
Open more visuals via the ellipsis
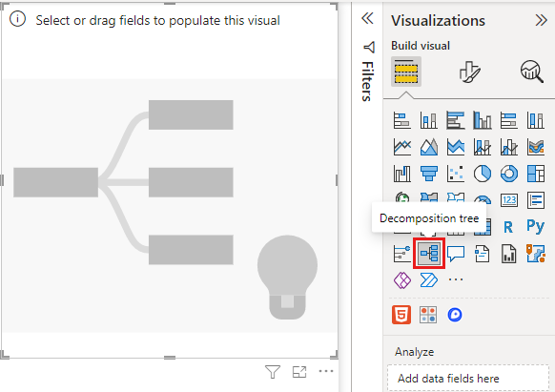pos(456,279)
